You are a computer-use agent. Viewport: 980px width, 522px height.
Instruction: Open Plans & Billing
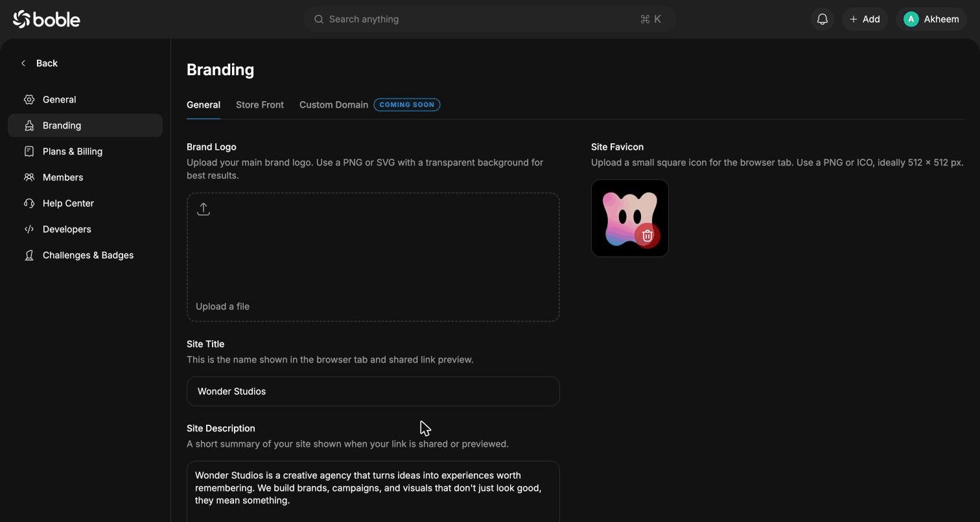pyautogui.click(x=85, y=151)
